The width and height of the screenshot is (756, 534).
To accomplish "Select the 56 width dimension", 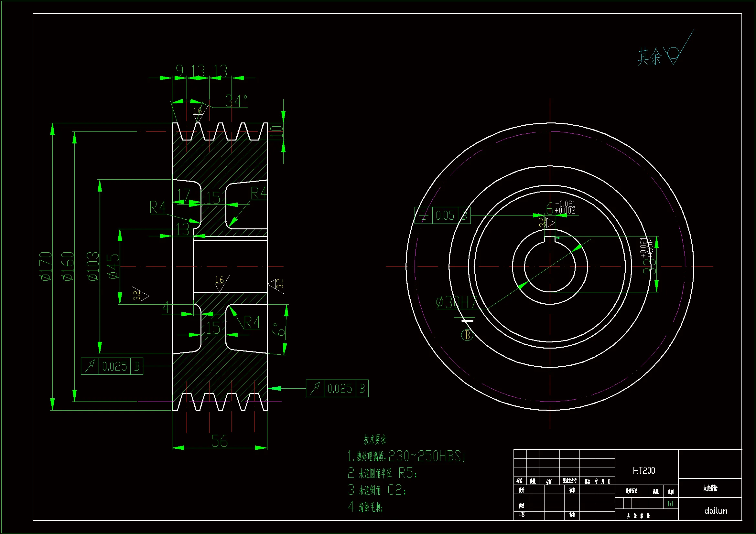I will tap(219, 441).
